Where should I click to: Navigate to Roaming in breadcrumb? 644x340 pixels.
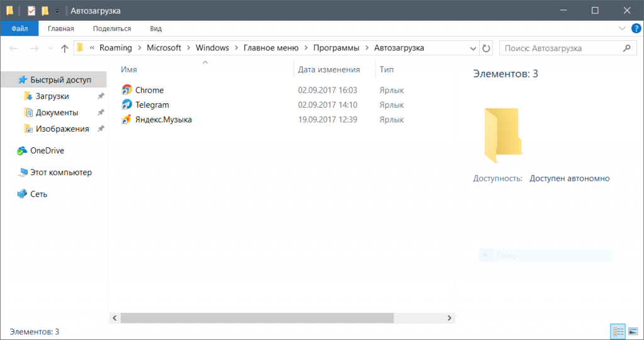pyautogui.click(x=116, y=48)
